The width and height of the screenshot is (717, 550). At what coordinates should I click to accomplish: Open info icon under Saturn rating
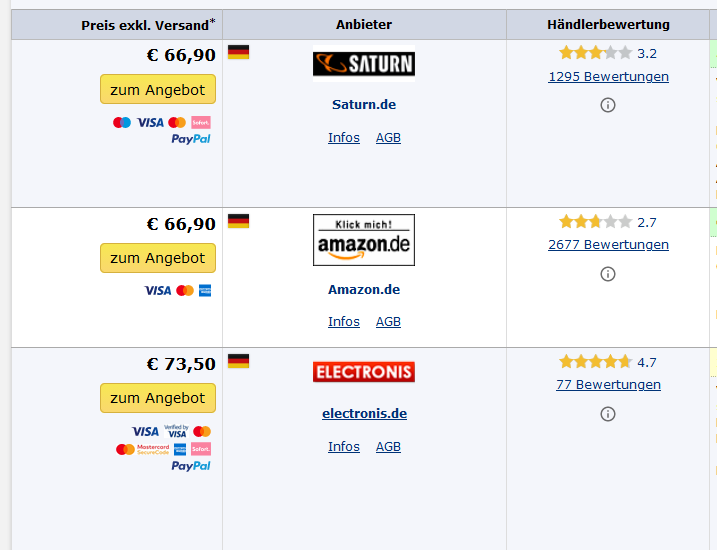coord(608,105)
